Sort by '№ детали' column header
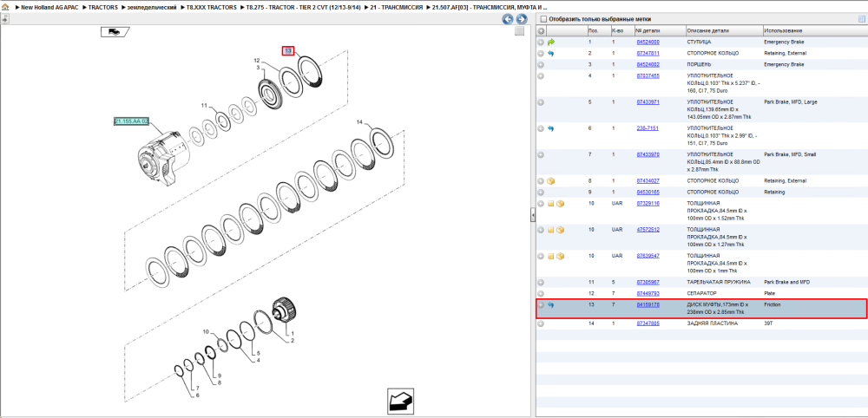The height and width of the screenshot is (418, 868). pos(648,31)
